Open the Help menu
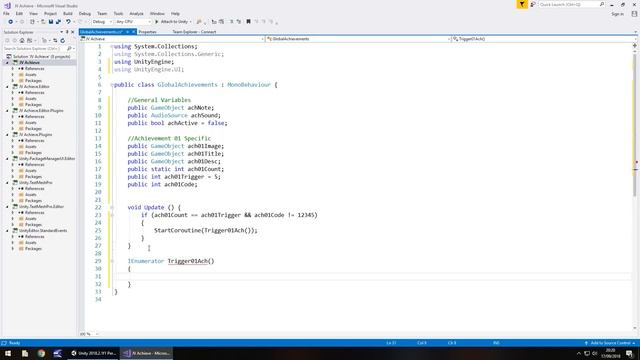The height and width of the screenshot is (360, 640). 175,13
